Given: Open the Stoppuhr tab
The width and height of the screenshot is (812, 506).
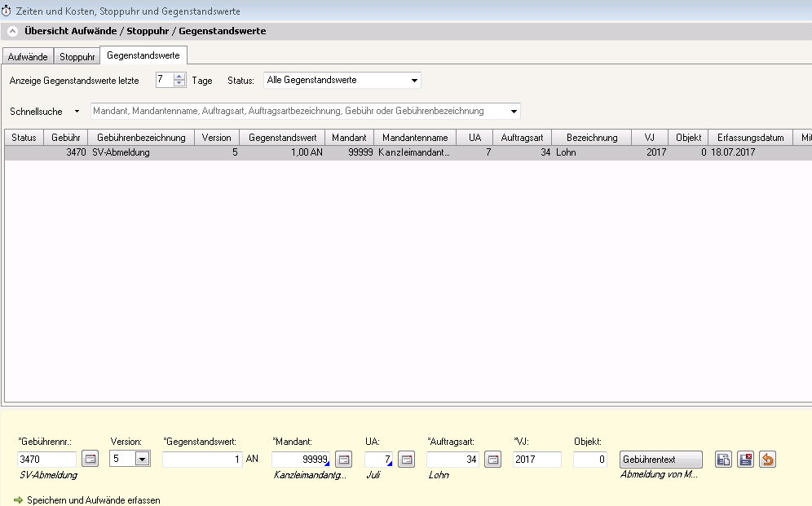Looking at the screenshot, I should pyautogui.click(x=77, y=56).
